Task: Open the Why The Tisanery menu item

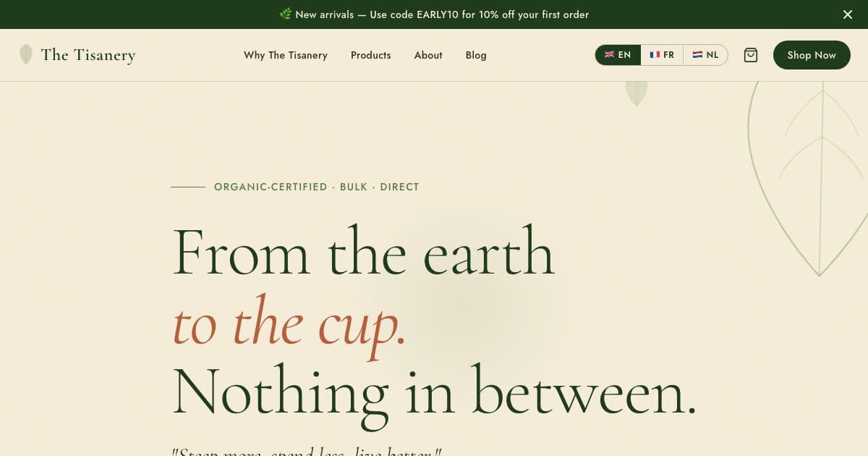Action: click(x=286, y=55)
